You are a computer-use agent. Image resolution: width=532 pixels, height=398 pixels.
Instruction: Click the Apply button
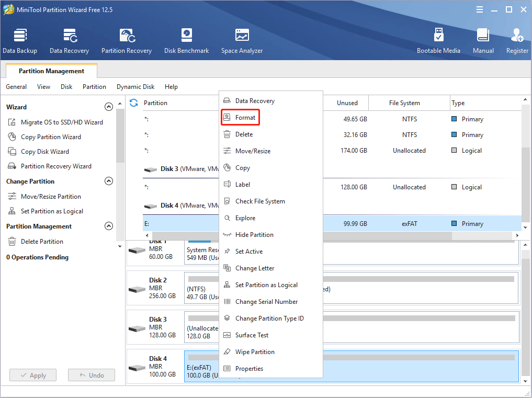click(x=33, y=376)
